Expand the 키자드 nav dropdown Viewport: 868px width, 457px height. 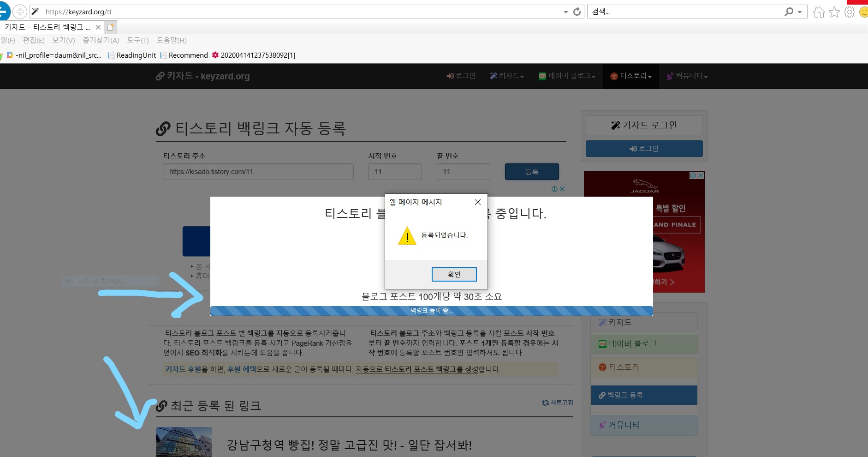506,76
